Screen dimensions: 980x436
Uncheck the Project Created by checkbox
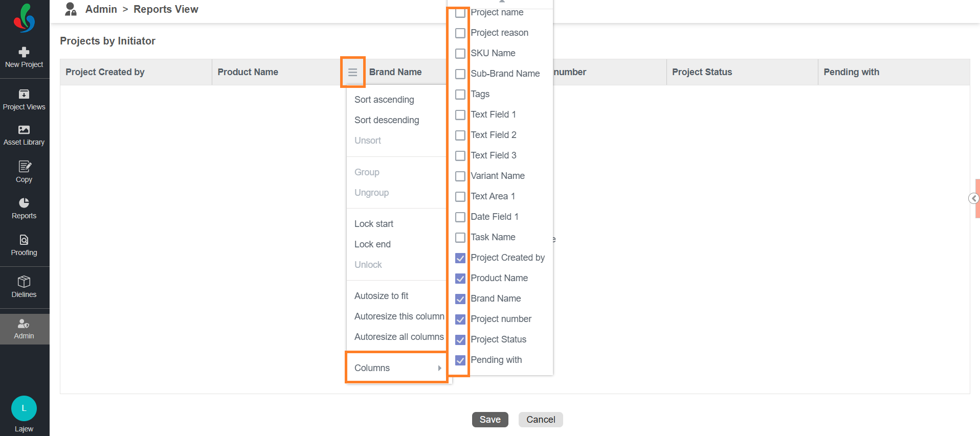point(460,258)
